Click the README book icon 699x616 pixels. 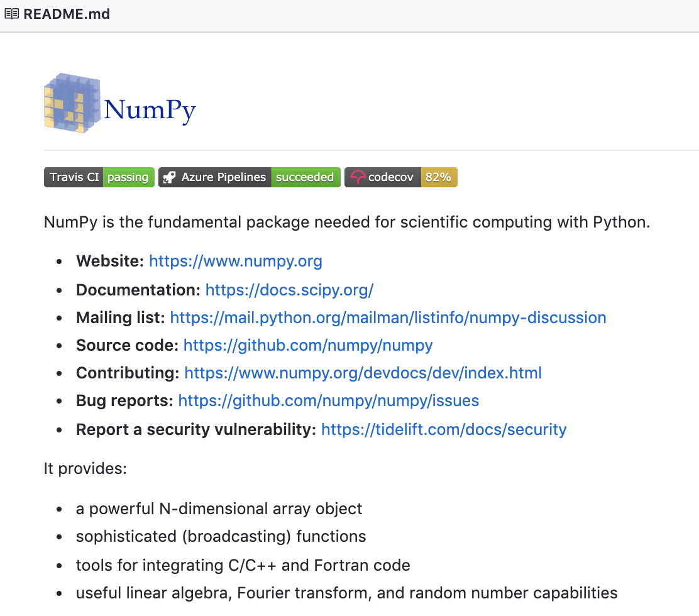point(11,14)
